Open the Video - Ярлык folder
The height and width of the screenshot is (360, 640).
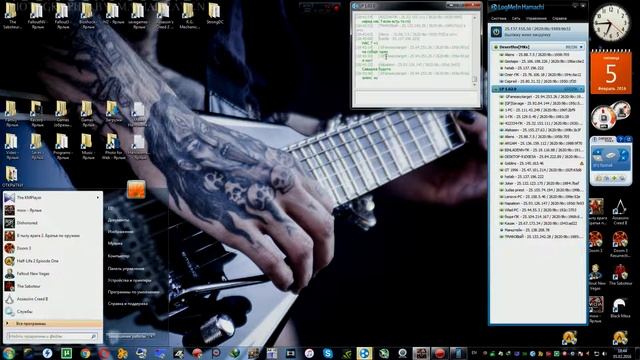[12, 147]
